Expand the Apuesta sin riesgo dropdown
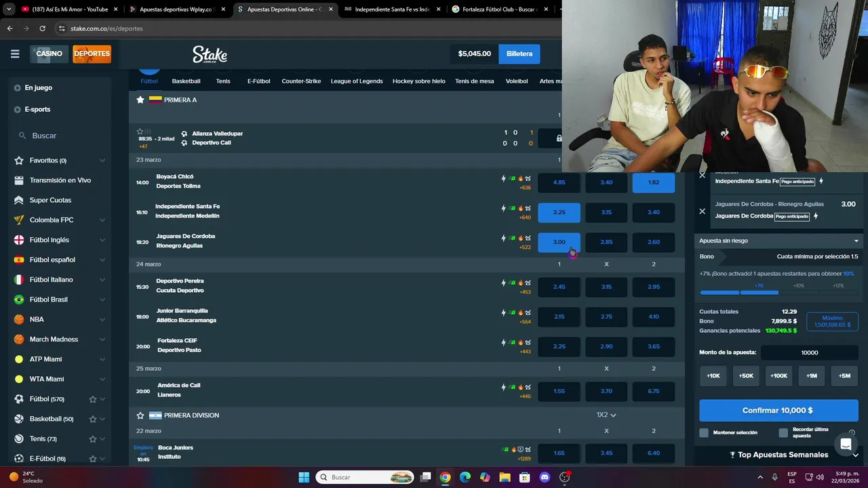Screen dimensions: 868x488 point(778,241)
